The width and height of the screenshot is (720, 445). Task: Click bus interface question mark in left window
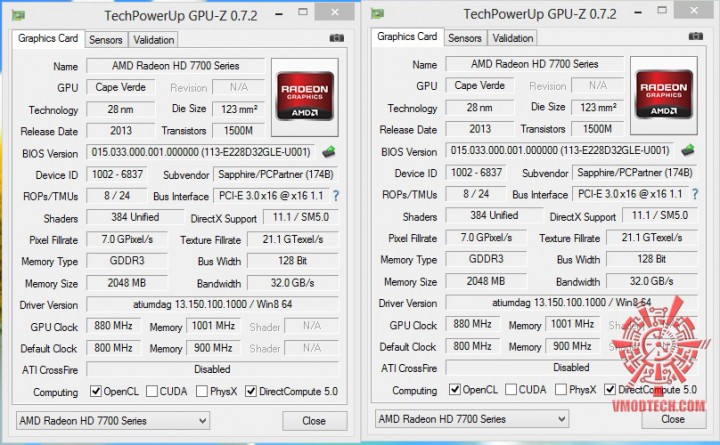336,196
